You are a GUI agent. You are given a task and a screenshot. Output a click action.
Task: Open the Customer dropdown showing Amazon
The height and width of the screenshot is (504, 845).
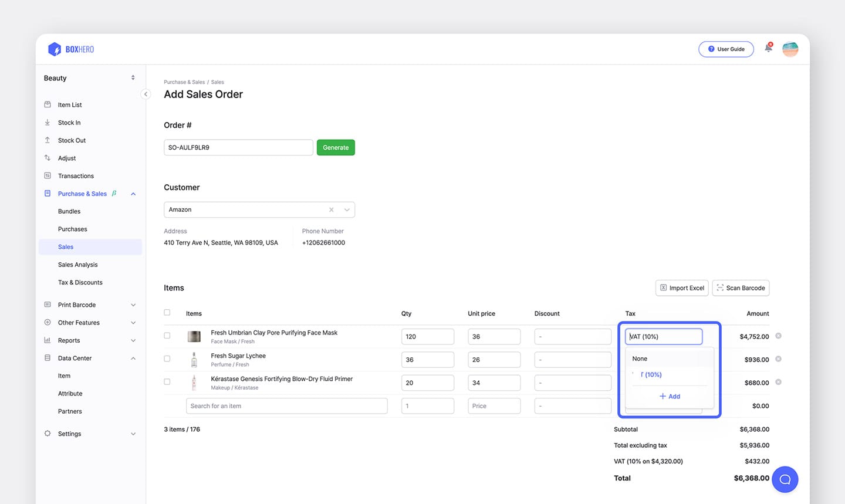(x=346, y=209)
